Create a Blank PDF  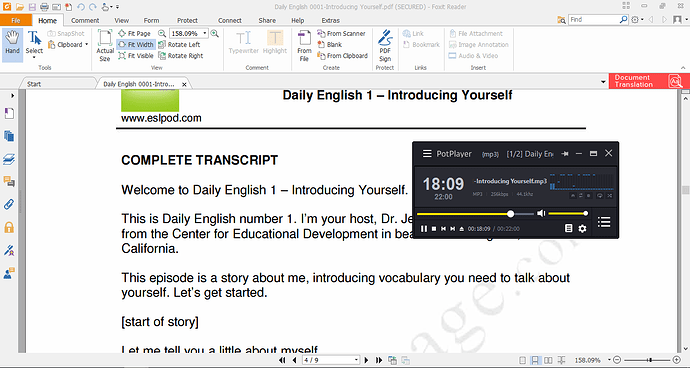[x=330, y=44]
